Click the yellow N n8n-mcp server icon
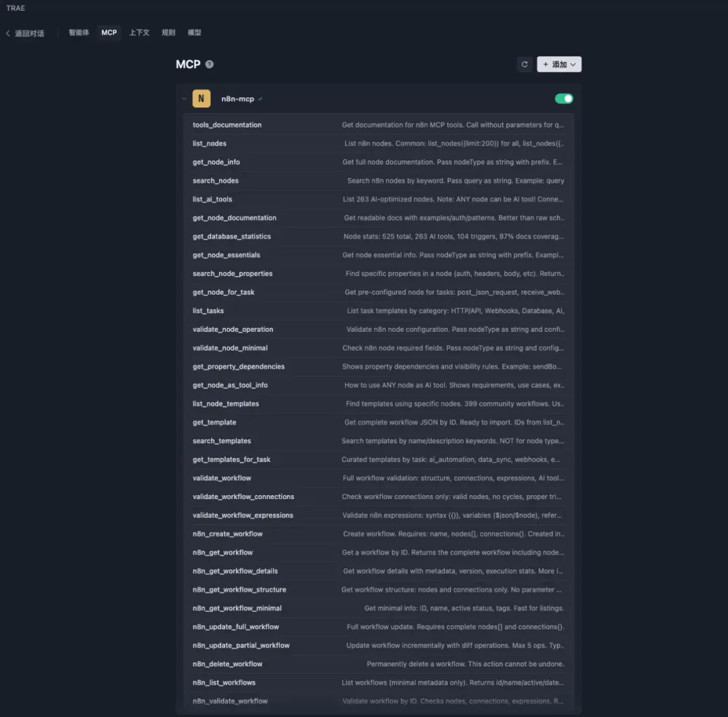Image resolution: width=728 pixels, height=717 pixels. pyautogui.click(x=202, y=98)
